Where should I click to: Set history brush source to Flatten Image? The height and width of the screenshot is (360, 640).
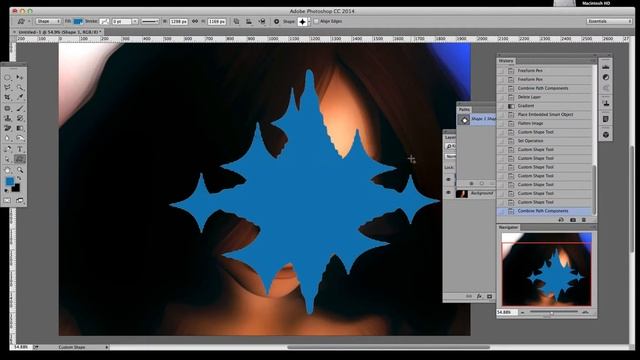[x=501, y=123]
